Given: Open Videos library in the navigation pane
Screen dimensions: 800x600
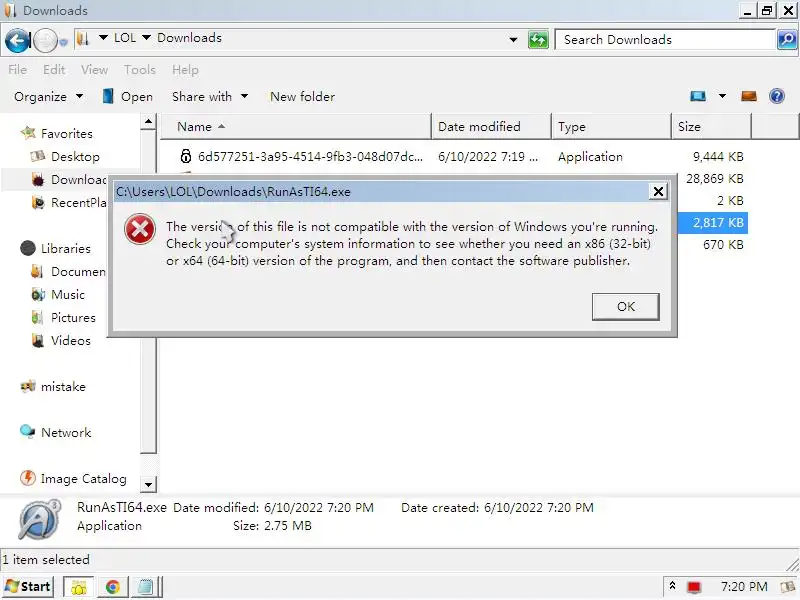Looking at the screenshot, I should [x=70, y=340].
